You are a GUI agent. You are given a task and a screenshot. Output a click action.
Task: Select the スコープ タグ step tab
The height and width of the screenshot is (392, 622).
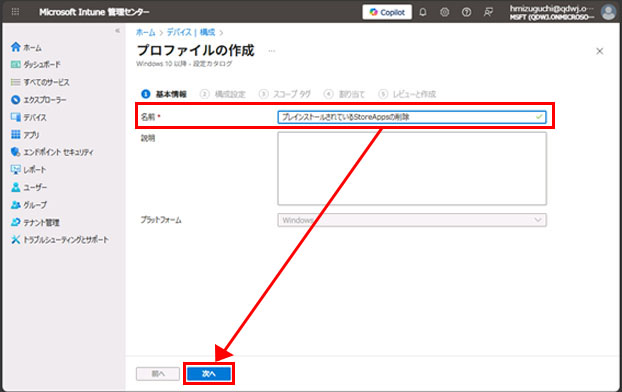coord(284,94)
